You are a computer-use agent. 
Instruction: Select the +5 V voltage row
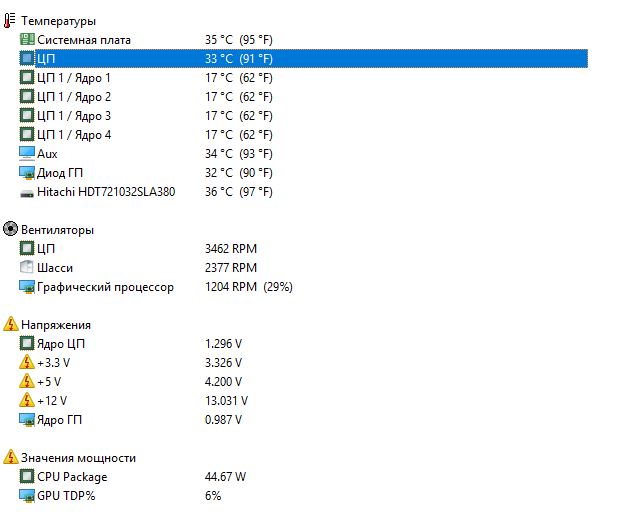pyautogui.click(x=49, y=382)
